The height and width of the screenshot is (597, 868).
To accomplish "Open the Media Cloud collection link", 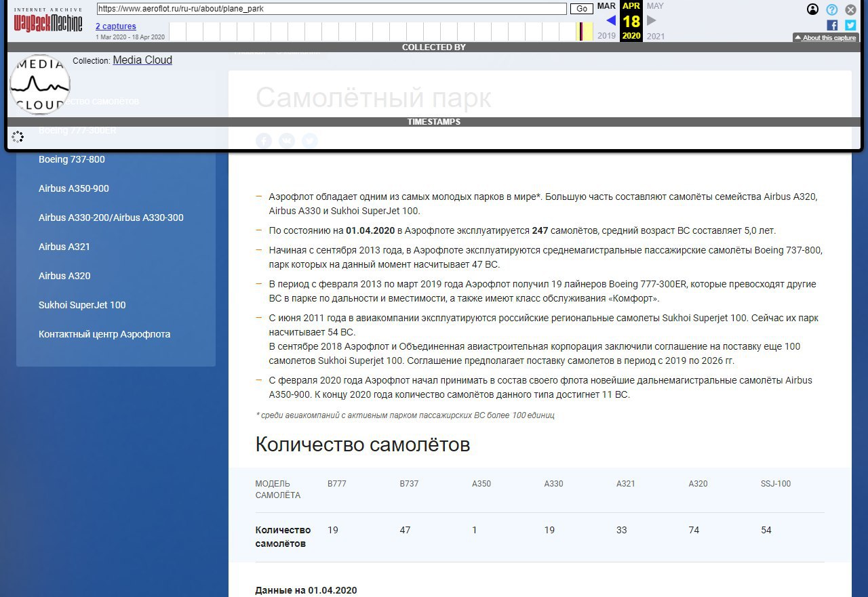I will click(x=142, y=60).
